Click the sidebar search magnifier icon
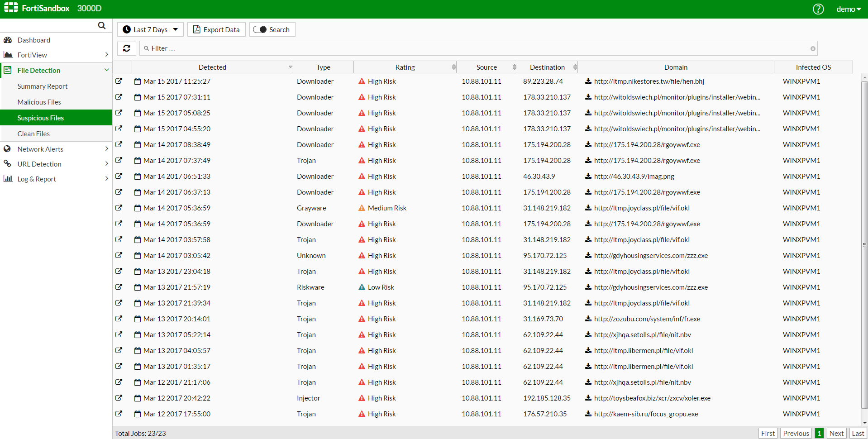 tap(102, 25)
